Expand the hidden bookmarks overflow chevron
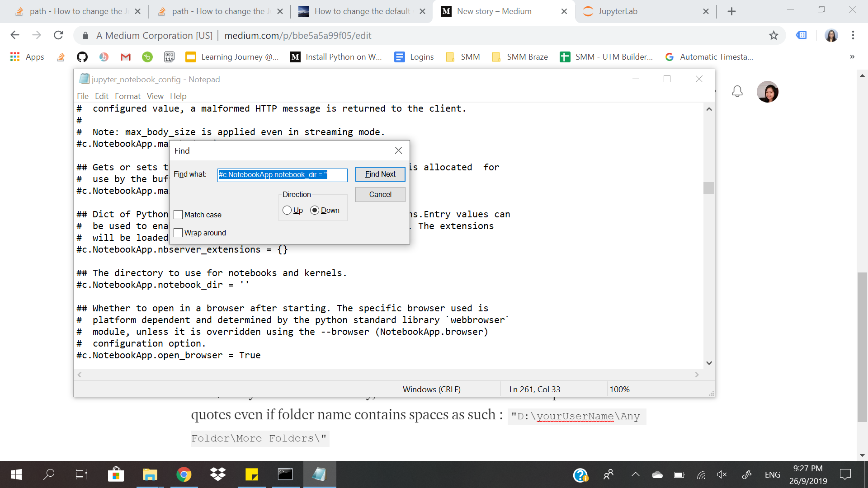 point(852,57)
